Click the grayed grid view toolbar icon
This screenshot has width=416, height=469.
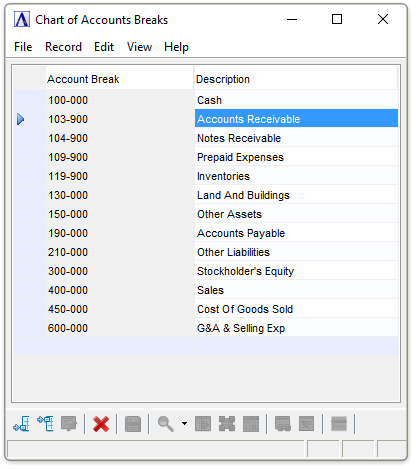pyautogui.click(x=251, y=424)
